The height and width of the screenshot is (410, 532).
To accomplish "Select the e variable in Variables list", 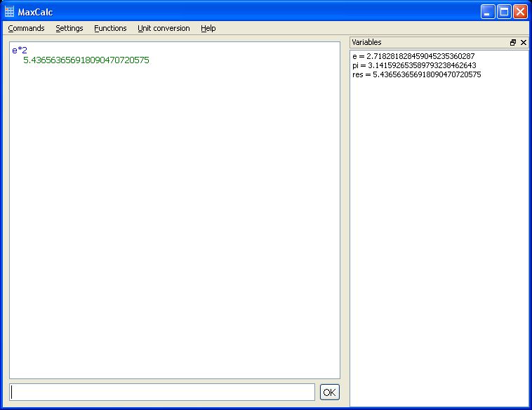I will (413, 56).
